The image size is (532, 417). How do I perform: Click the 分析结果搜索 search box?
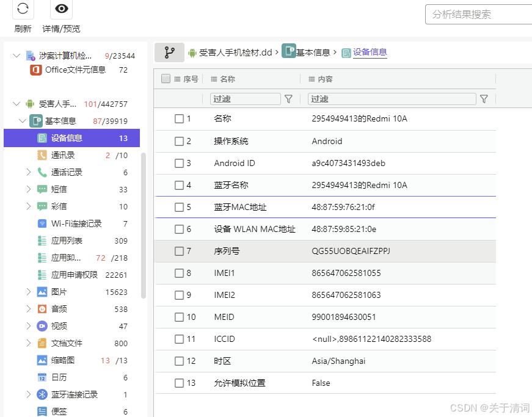click(478, 14)
